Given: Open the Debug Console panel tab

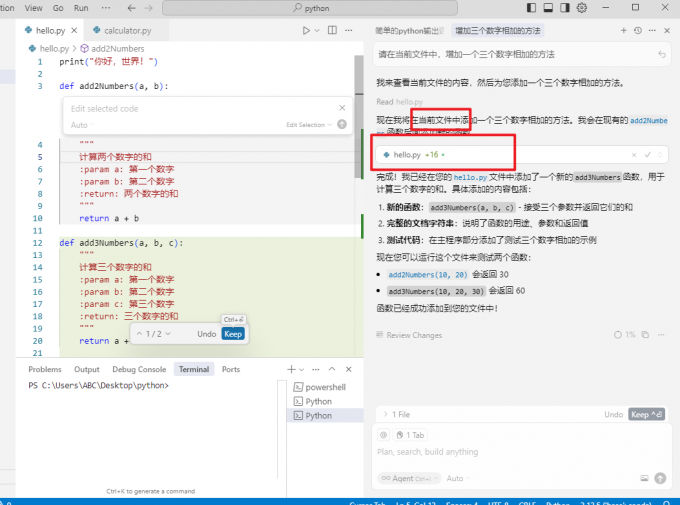Looking at the screenshot, I should (x=139, y=369).
